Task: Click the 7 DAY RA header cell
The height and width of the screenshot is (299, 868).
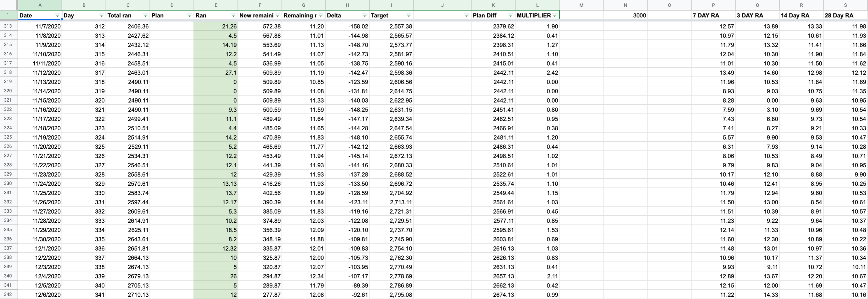Action: coord(713,16)
